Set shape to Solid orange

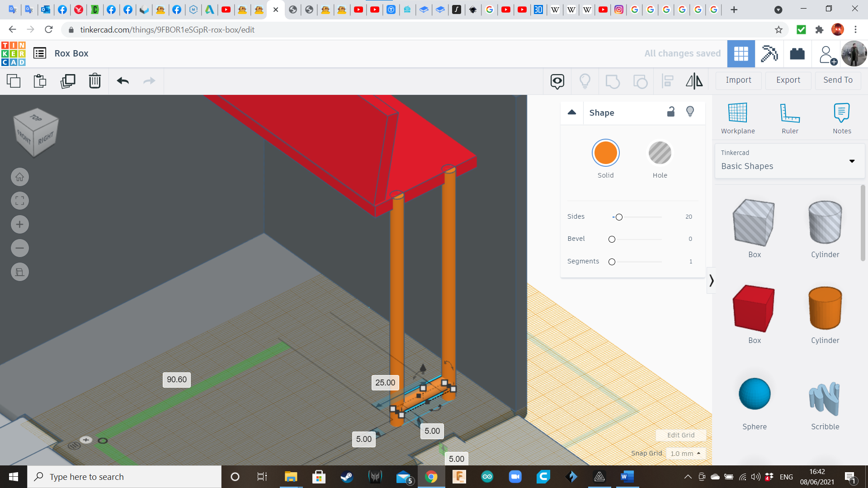605,153
